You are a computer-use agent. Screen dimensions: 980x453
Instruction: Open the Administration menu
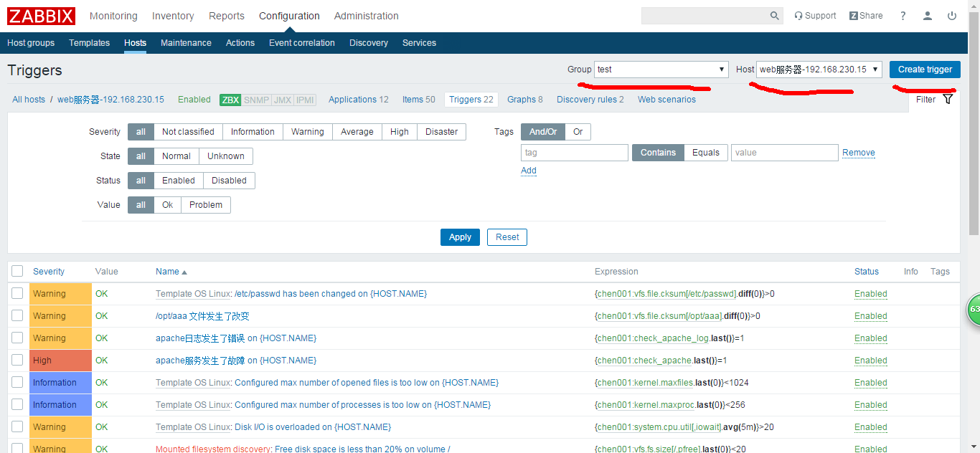(x=367, y=16)
